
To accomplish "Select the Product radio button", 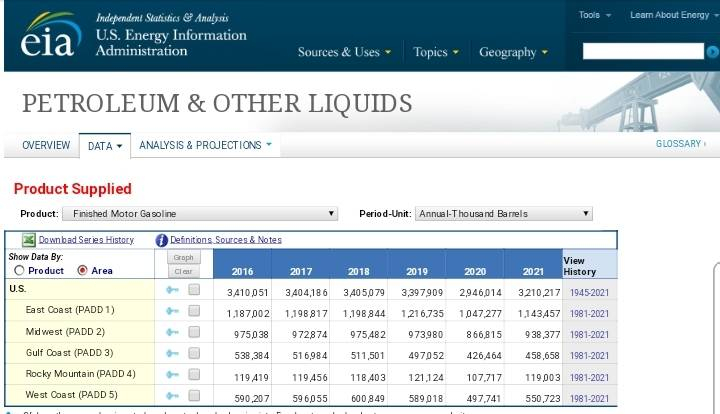I will pos(19,271).
